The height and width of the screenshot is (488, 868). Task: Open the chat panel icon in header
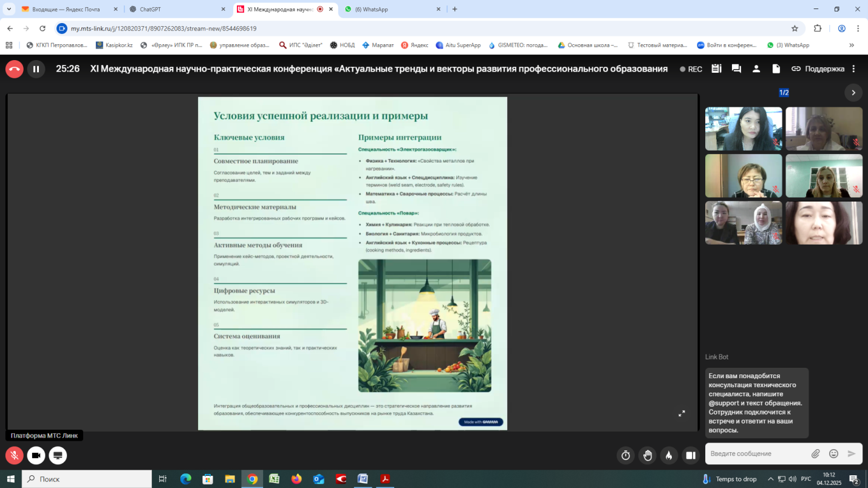(736, 69)
